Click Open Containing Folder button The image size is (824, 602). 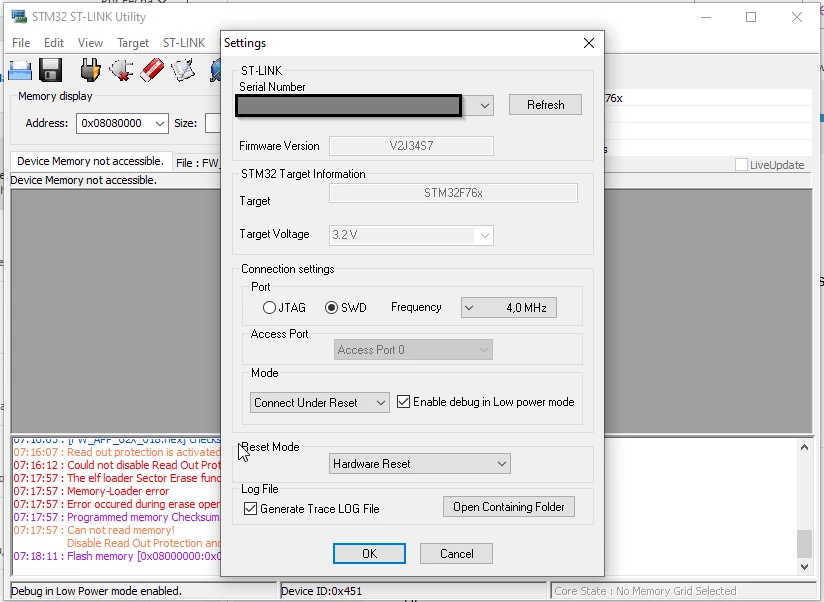509,507
